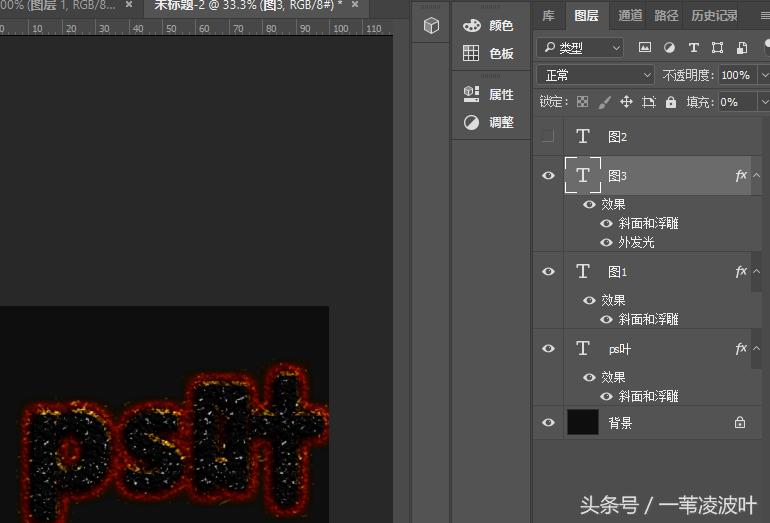The width and height of the screenshot is (770, 523).
Task: Switch to the 库 libraries tab
Action: [549, 16]
